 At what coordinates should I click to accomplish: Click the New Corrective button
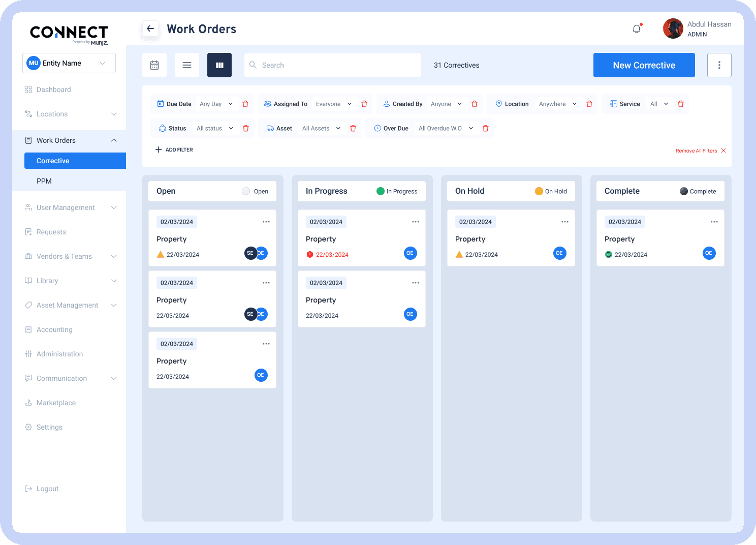pyautogui.click(x=644, y=65)
